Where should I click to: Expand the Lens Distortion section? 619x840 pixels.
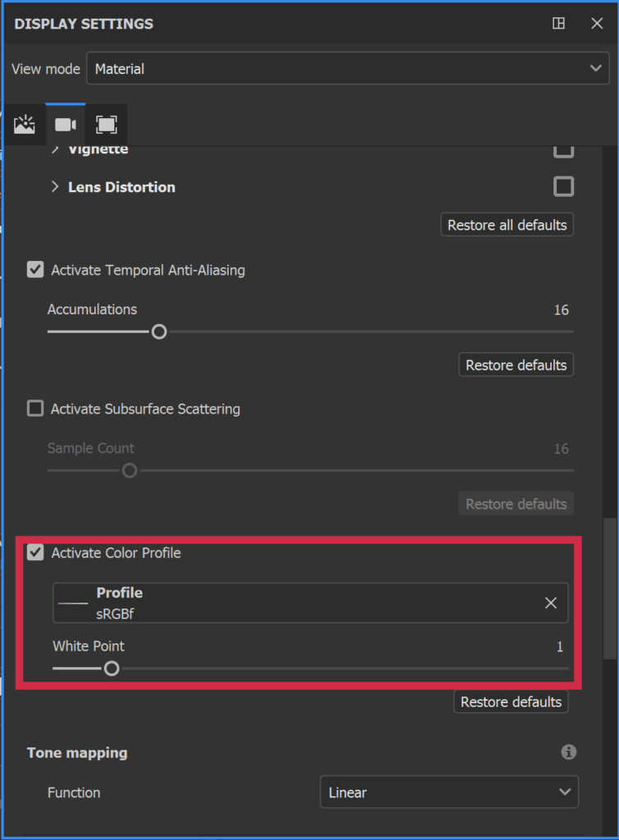[x=55, y=187]
